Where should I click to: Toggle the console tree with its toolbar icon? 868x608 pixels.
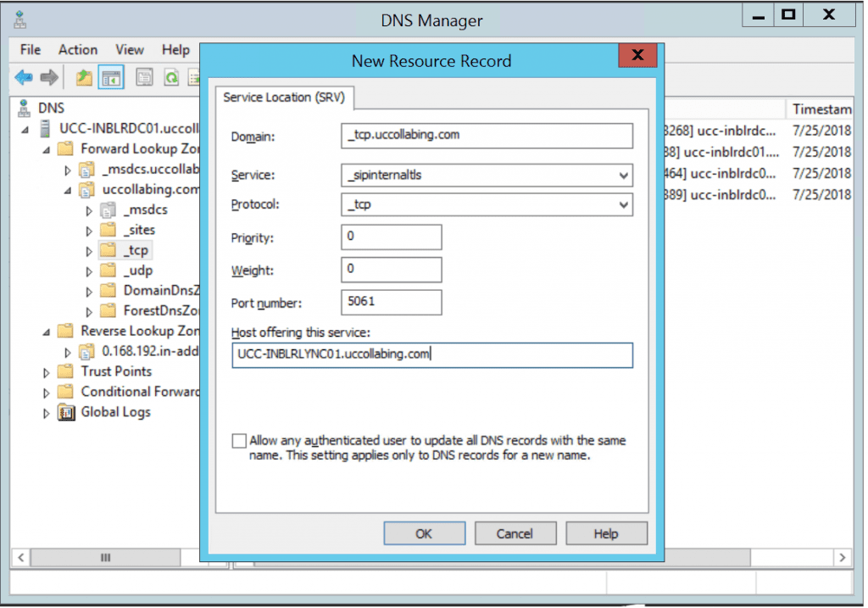coord(111,77)
